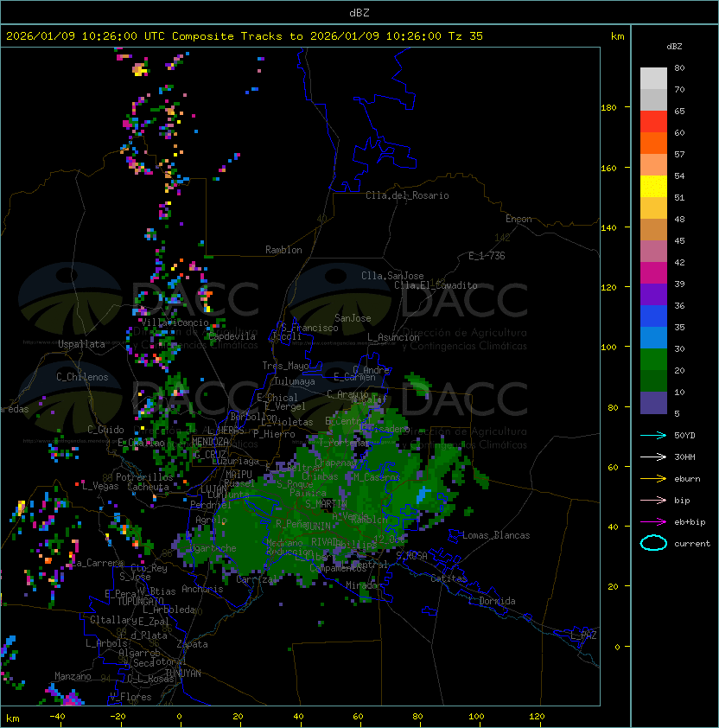719x728 pixels.
Task: Click the L_Dormida map label
Action: (x=492, y=601)
